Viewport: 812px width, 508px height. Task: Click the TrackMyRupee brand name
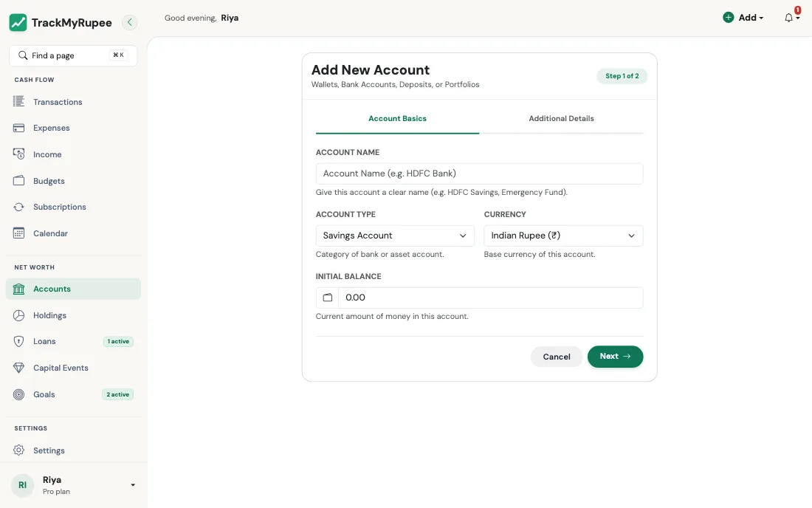(72, 23)
